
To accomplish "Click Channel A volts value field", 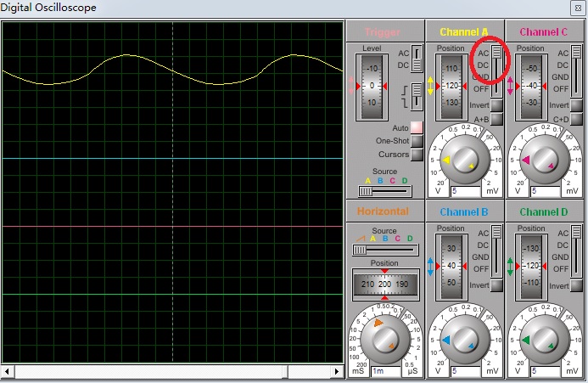I will click(463, 192).
